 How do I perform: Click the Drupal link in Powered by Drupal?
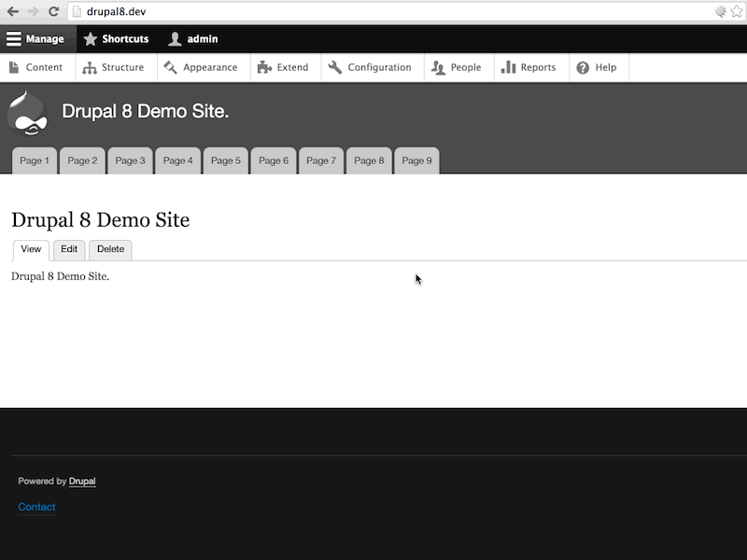point(81,481)
